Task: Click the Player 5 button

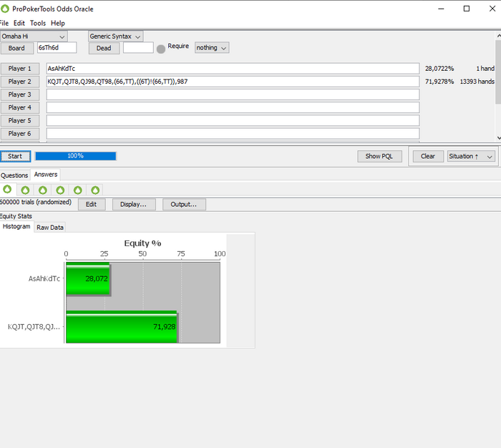Action: (x=20, y=121)
